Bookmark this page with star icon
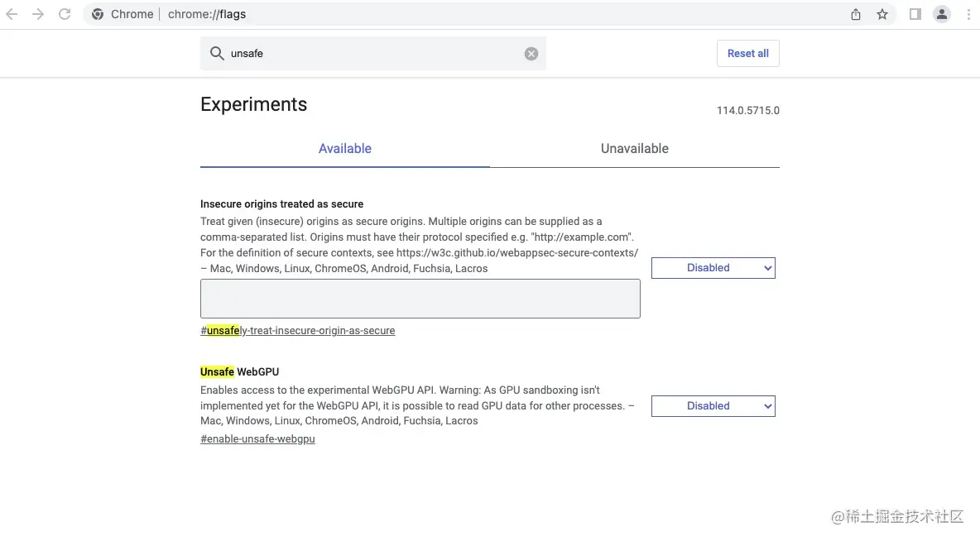The image size is (980, 541). coord(882,14)
